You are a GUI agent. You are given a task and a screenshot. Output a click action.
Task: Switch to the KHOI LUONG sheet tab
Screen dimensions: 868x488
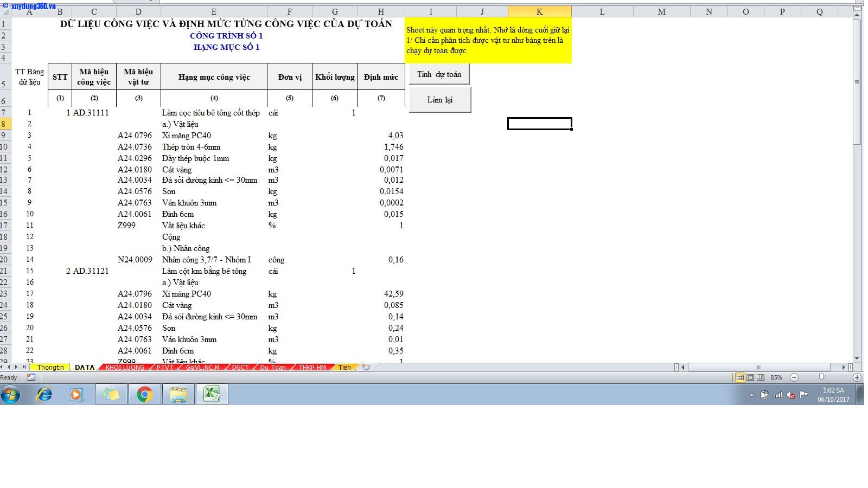click(x=125, y=368)
